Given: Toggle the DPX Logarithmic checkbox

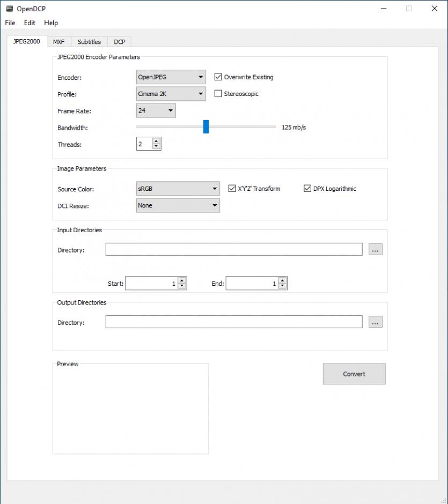Looking at the screenshot, I should click(x=307, y=188).
